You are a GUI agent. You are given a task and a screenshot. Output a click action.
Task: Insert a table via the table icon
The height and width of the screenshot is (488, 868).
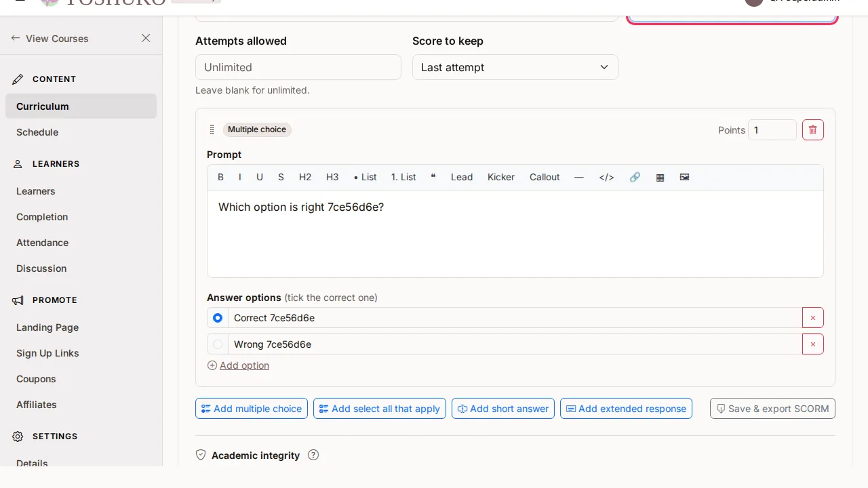point(660,177)
